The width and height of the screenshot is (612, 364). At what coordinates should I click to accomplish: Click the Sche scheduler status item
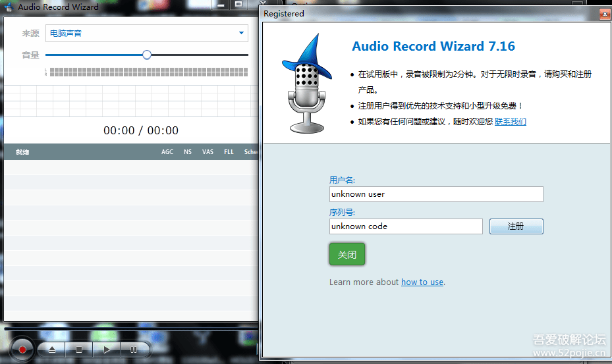pos(250,152)
